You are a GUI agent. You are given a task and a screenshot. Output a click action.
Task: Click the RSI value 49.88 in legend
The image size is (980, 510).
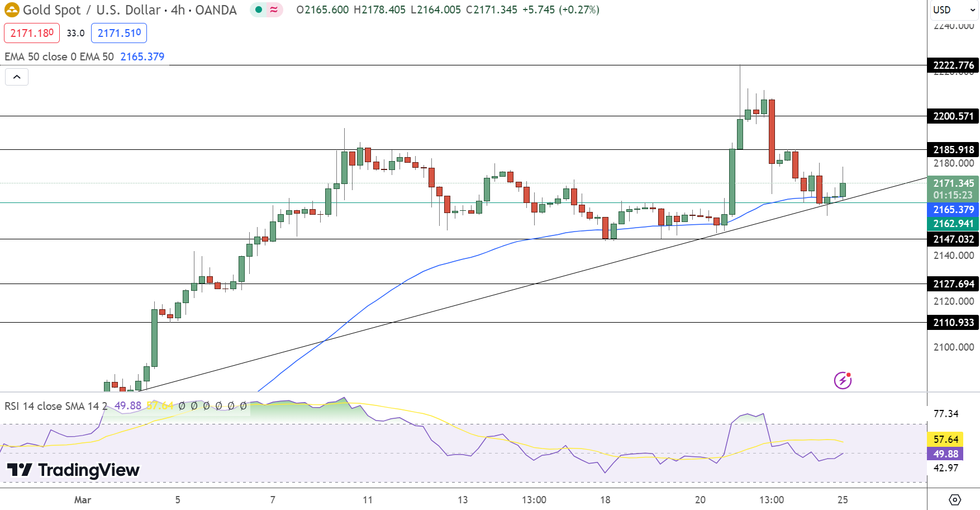click(x=128, y=406)
